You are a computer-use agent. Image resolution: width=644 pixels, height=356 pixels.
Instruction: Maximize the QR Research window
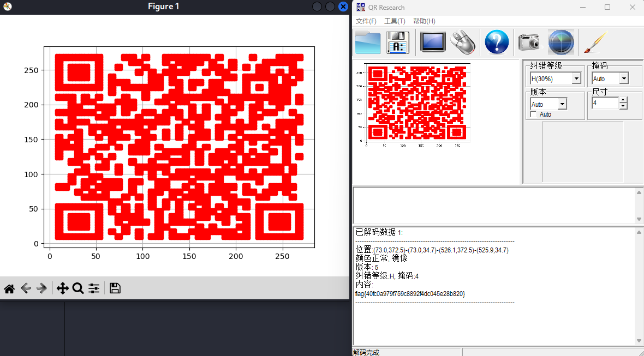(607, 7)
